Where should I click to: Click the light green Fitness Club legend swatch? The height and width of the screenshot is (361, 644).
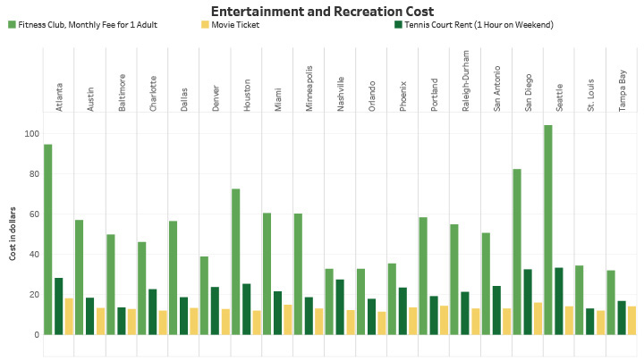12,25
